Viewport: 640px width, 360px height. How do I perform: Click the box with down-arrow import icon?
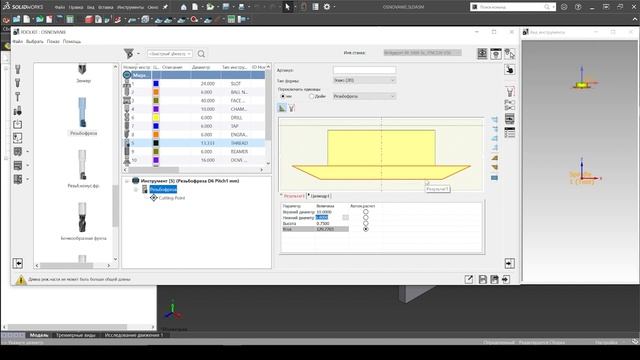pyautogui.click(x=18, y=124)
